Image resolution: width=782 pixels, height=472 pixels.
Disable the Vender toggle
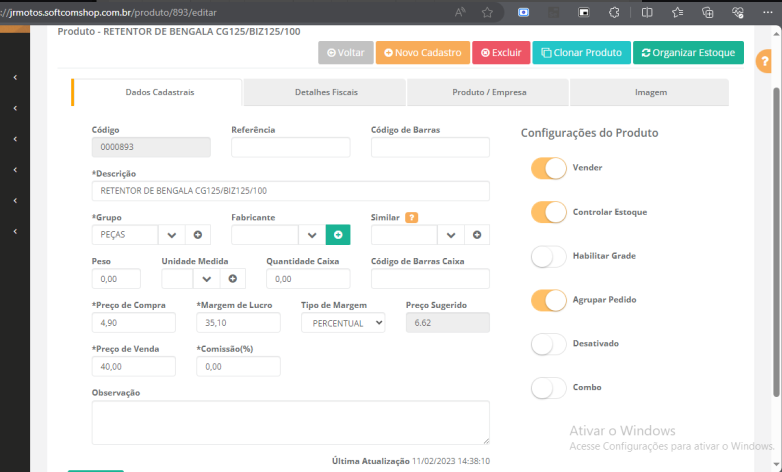[x=549, y=168]
